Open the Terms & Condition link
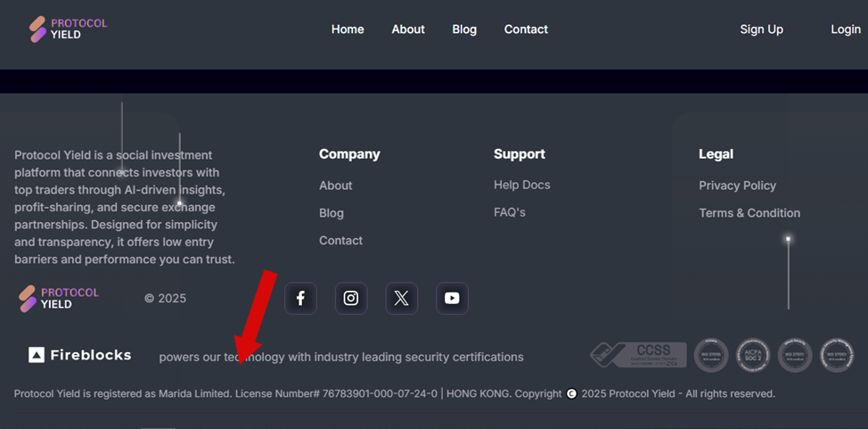This screenshot has width=868, height=429. [x=749, y=213]
